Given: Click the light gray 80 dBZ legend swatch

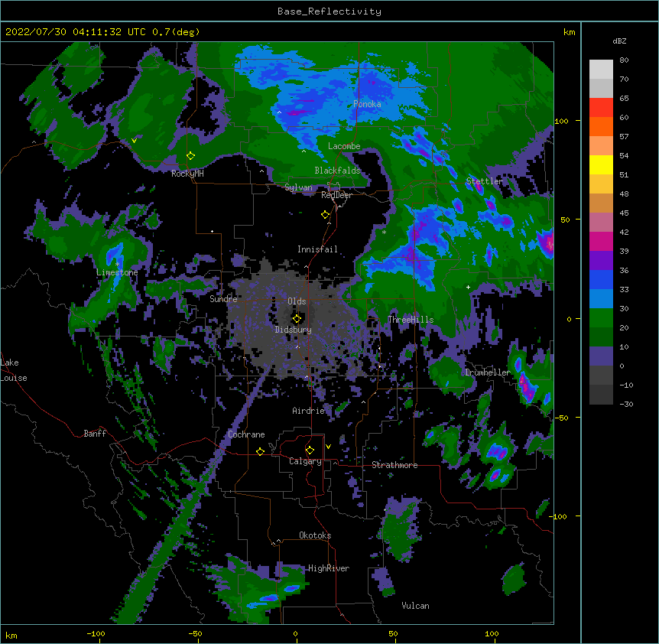Looking at the screenshot, I should click(601, 70).
